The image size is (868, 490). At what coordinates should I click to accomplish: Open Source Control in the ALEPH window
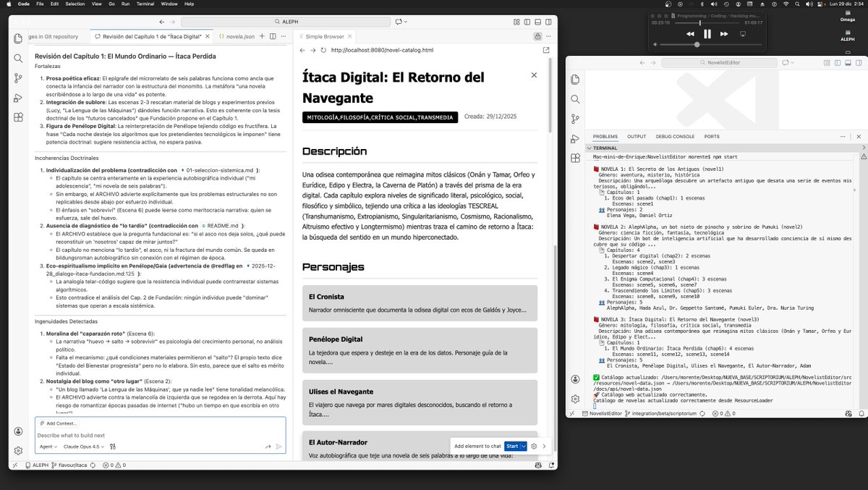pyautogui.click(x=18, y=78)
